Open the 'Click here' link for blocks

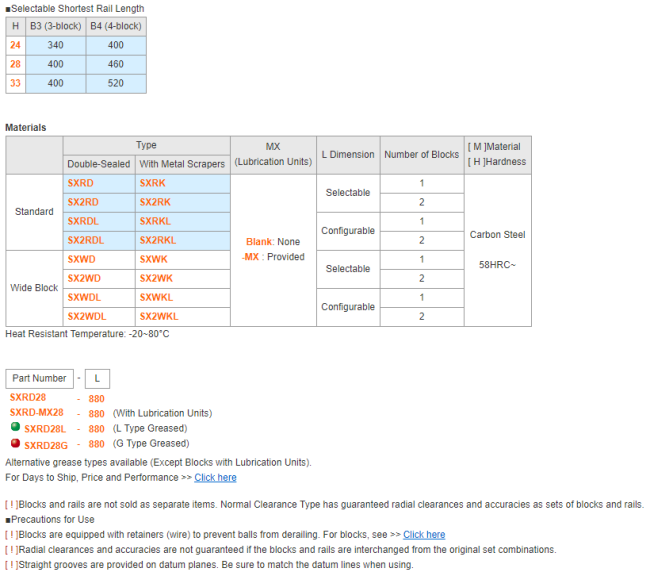point(424,535)
